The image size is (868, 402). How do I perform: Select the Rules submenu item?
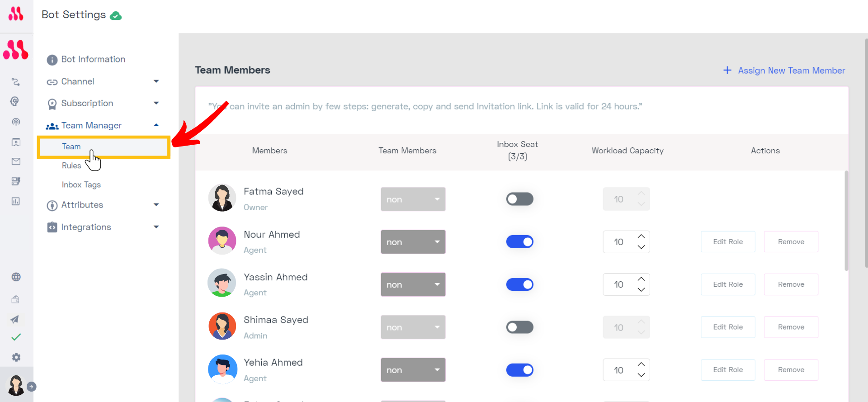pos(71,166)
